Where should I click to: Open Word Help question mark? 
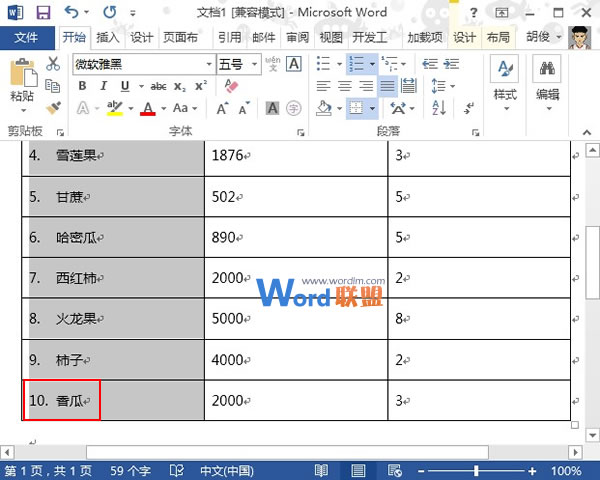(x=474, y=13)
